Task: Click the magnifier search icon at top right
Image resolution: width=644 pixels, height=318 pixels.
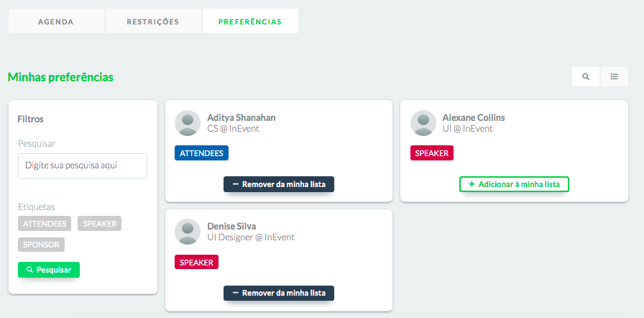Action: (x=586, y=76)
